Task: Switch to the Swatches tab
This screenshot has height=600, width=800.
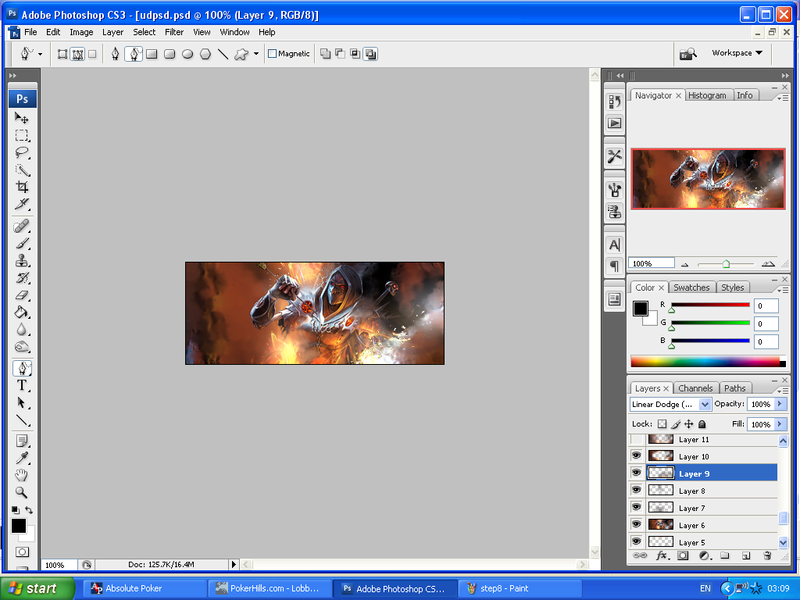Action: click(691, 288)
